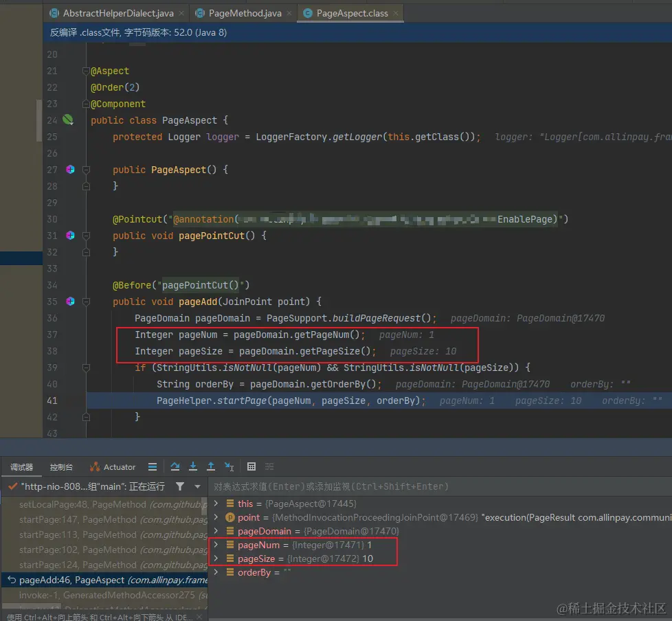Click the Show Execution Point icon
The width and height of the screenshot is (672, 621).
click(x=153, y=466)
